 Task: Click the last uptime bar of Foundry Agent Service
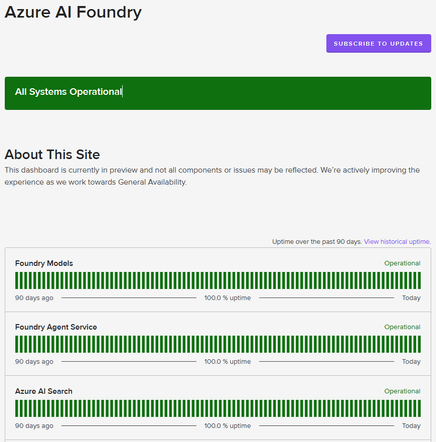[x=419, y=344]
